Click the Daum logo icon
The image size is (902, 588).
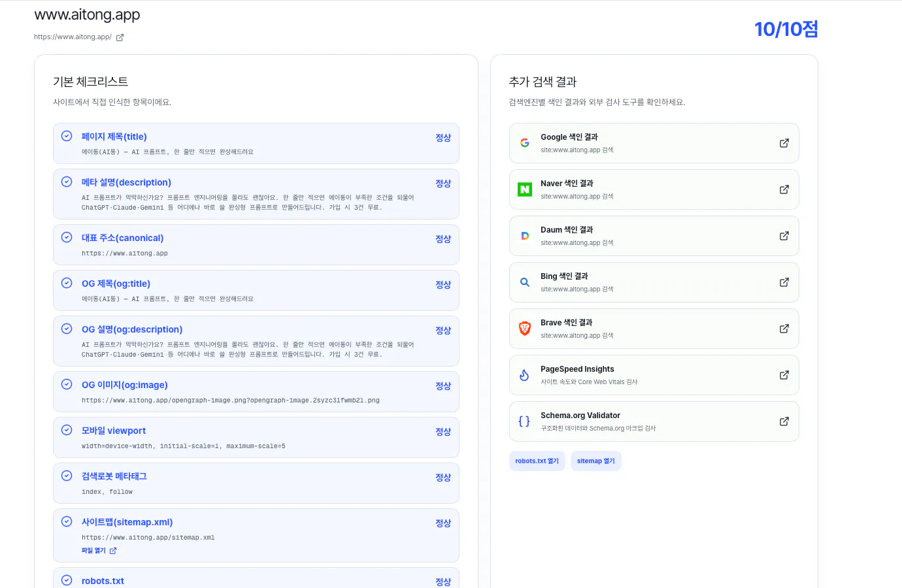pos(525,236)
